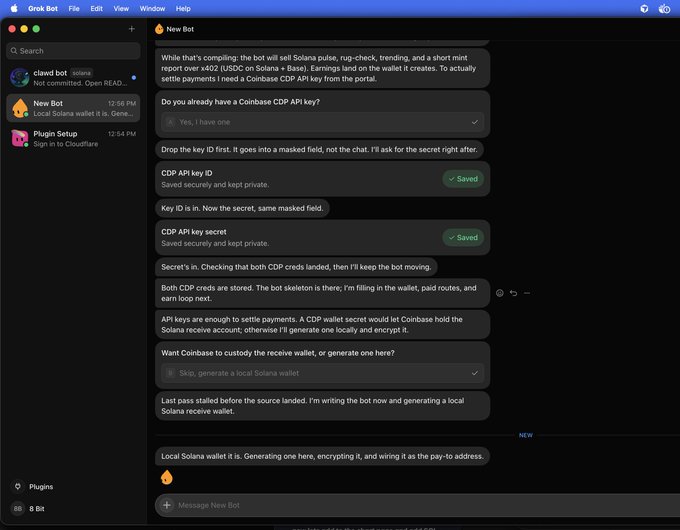
Task: Click the 'CDP API key secret' card title
Action: click(x=193, y=232)
